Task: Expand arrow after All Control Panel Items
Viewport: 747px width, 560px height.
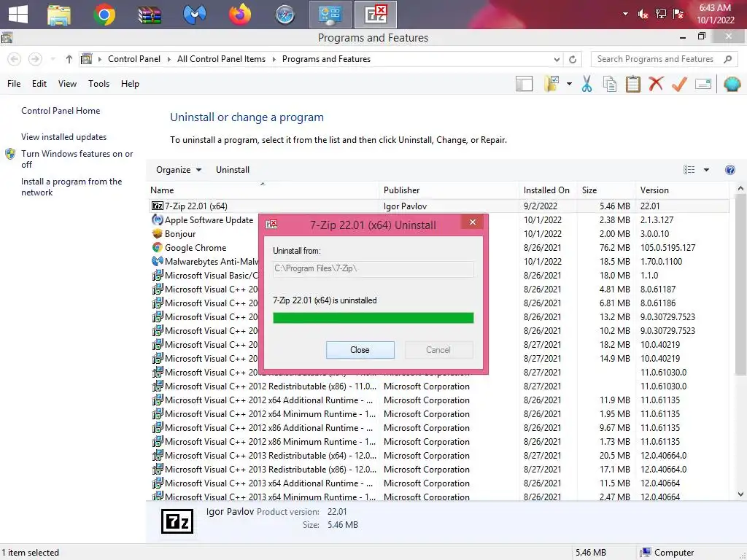Action: click(274, 59)
